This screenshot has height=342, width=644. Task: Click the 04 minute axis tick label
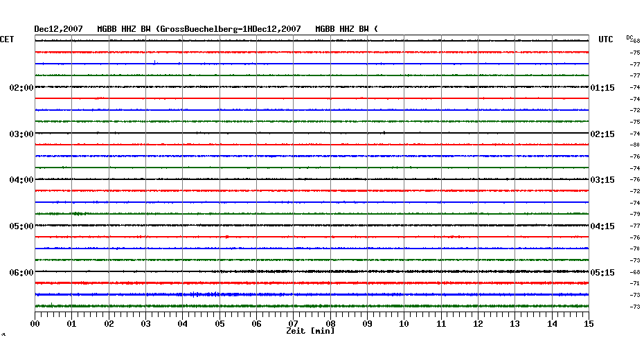pyautogui.click(x=183, y=324)
